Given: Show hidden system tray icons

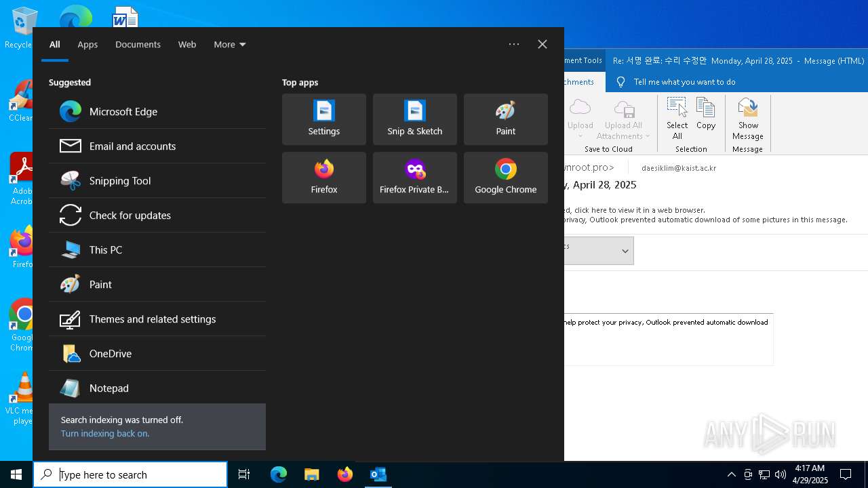Looking at the screenshot, I should (x=731, y=474).
